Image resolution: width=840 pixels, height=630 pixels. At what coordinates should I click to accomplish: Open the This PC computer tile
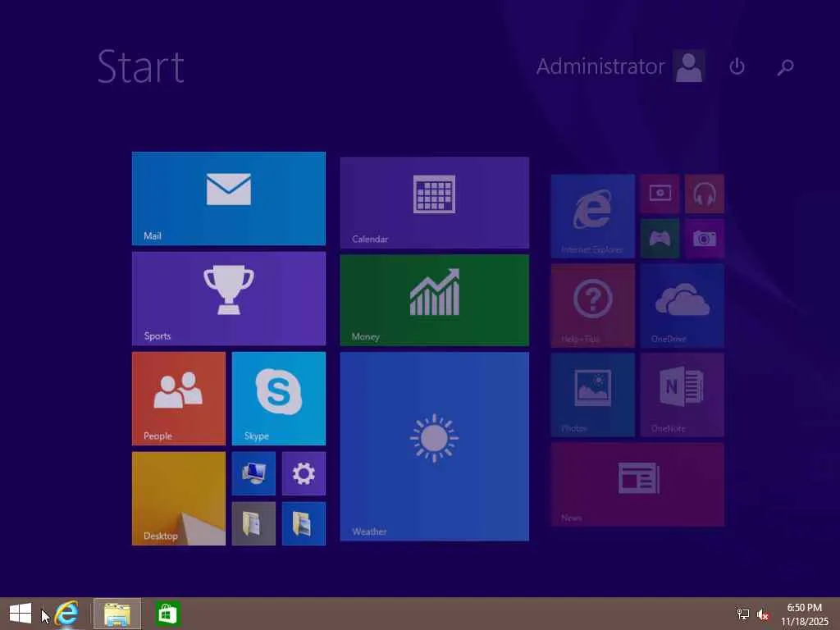[254, 473]
